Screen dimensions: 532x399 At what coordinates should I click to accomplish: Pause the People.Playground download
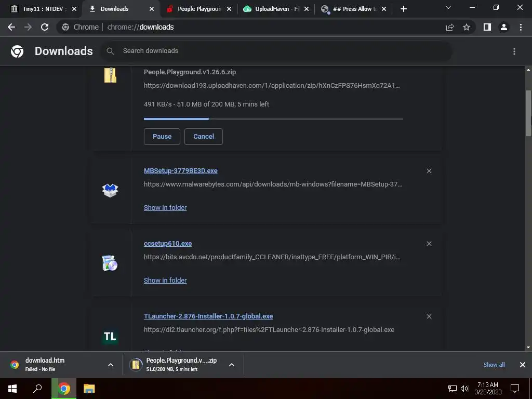[162, 137]
